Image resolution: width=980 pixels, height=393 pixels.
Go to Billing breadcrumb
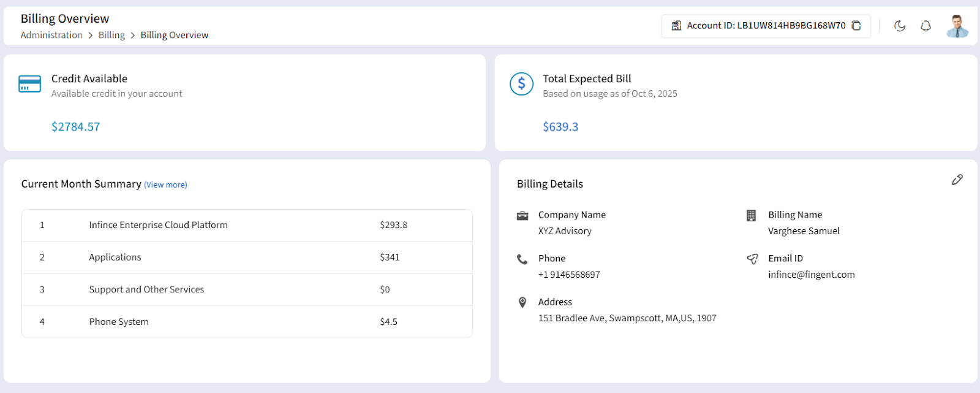(x=111, y=36)
